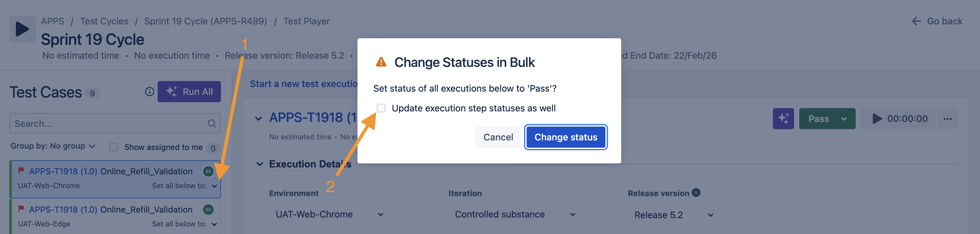The width and height of the screenshot is (980, 234).
Task: Open Sprint 19 Cycle (APPS-R489) breadcrumb
Action: click(205, 21)
